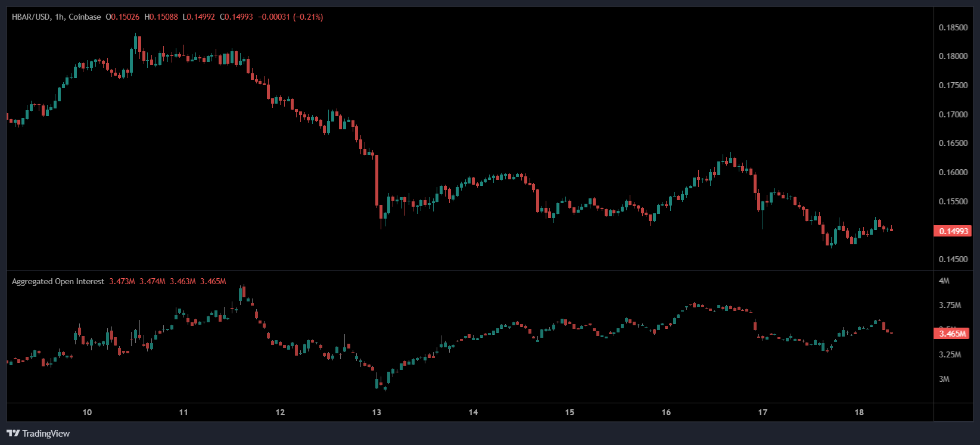Click the red 0.14993 current price tag
This screenshot has height=445, width=980.
(x=953, y=231)
